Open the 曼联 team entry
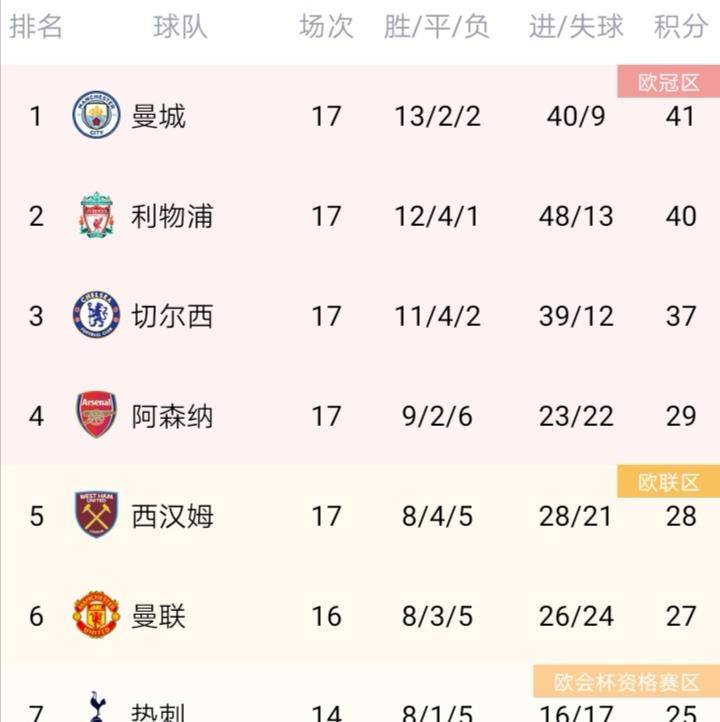 pos(158,616)
